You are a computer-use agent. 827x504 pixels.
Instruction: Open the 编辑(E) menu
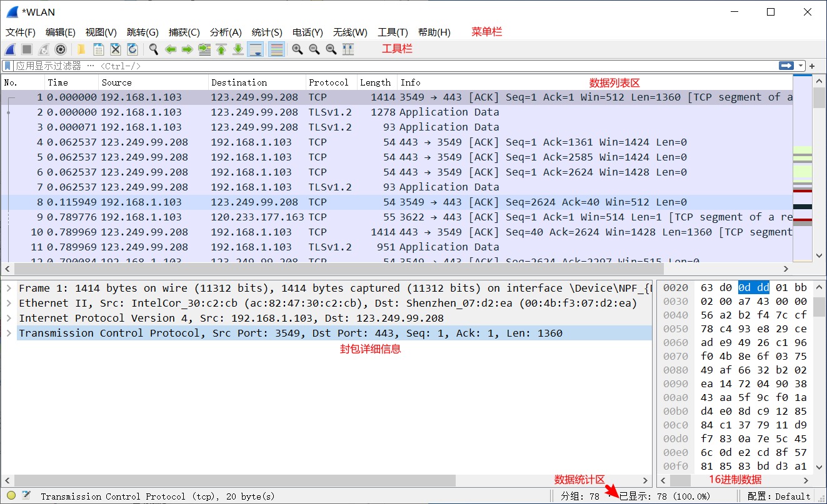[x=61, y=32]
